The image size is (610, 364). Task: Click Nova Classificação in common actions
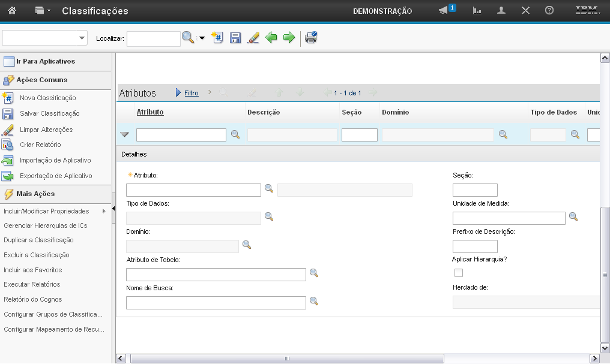[x=47, y=98]
